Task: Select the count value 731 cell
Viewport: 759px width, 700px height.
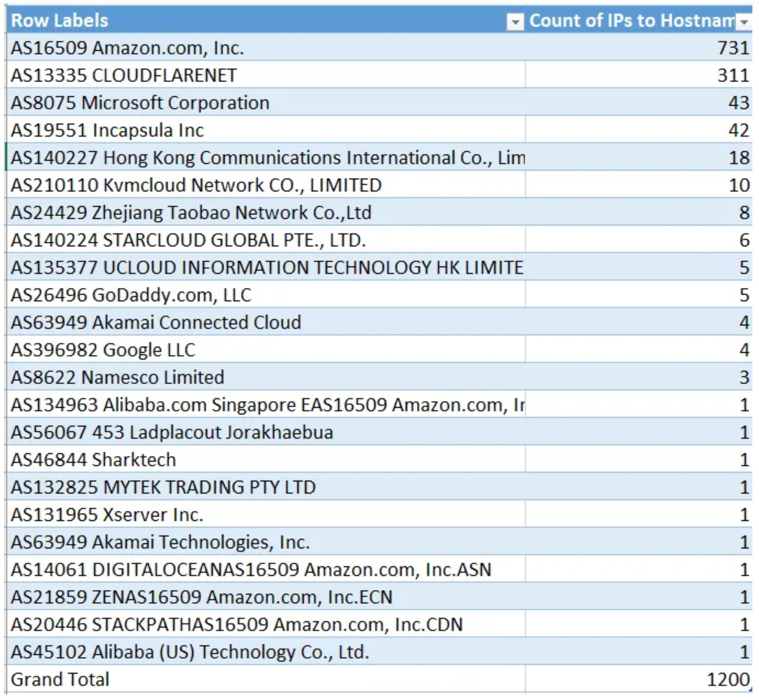Action: tap(733, 48)
